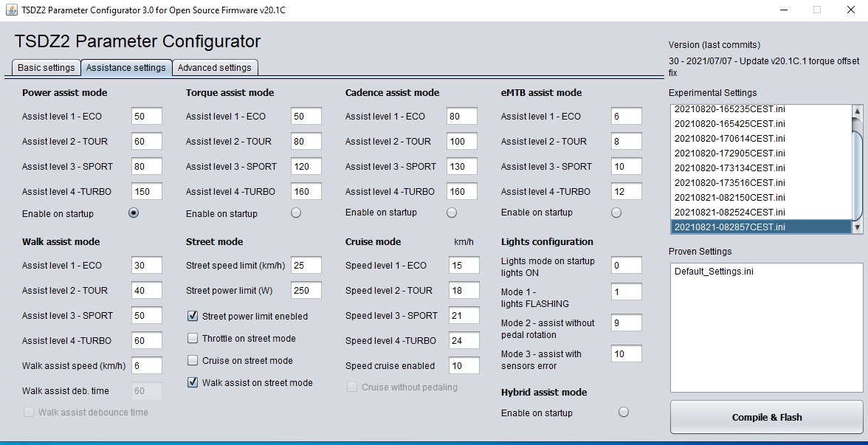The height and width of the screenshot is (445, 868).
Task: Switch to the Basic settings tab
Action: pos(46,68)
